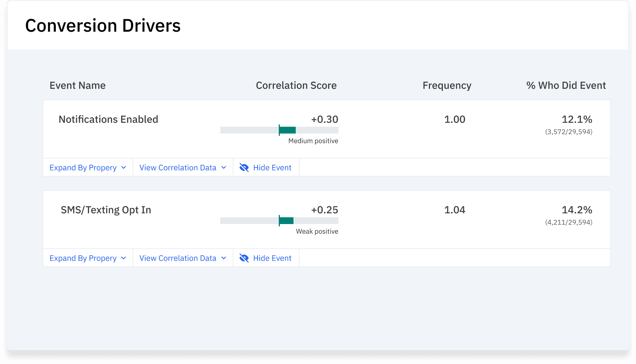This screenshot has width=636, height=364.
Task: Click the 12.1% who did event value
Action: point(577,120)
